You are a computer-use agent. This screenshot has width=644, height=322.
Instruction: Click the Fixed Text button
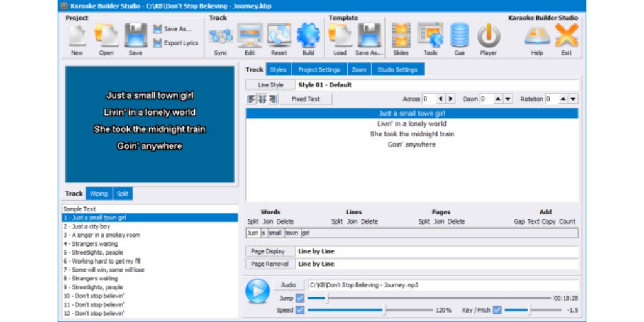306,99
